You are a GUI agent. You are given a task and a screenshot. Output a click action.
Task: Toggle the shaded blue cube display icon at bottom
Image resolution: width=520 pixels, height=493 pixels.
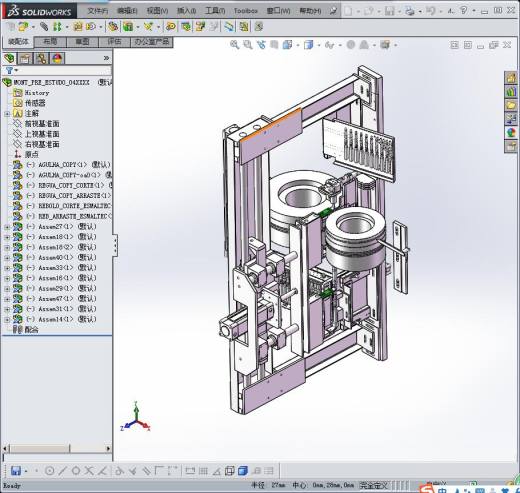pyautogui.click(x=243, y=471)
